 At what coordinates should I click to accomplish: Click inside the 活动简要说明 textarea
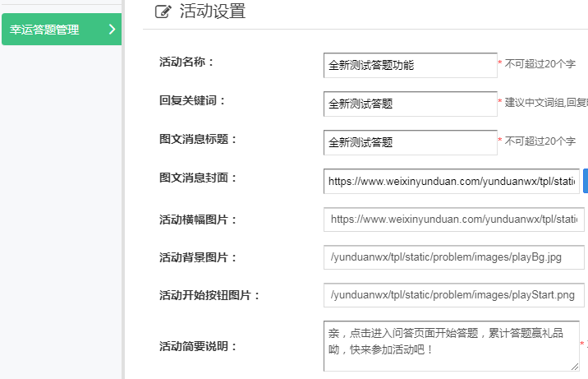(x=451, y=345)
